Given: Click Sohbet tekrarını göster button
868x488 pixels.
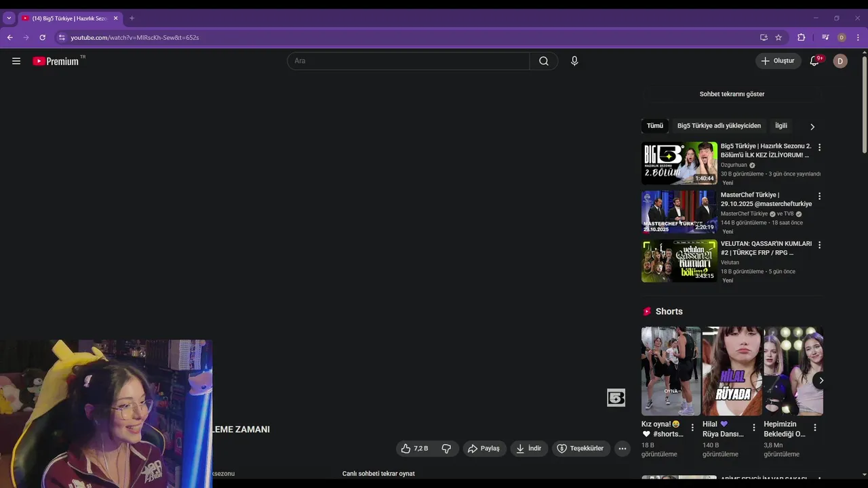Looking at the screenshot, I should point(732,94).
